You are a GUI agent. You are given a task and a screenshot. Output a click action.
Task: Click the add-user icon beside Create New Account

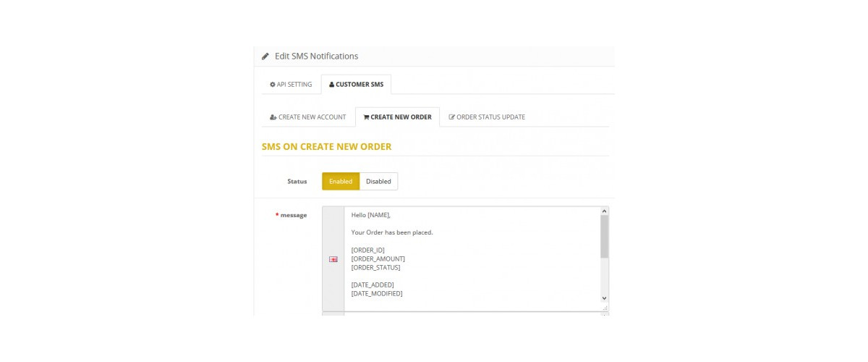[273, 117]
